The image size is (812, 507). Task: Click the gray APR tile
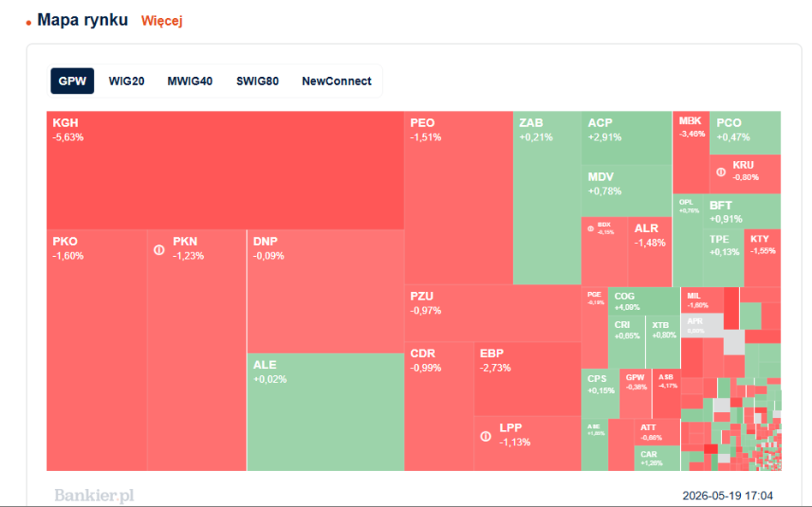pos(702,325)
